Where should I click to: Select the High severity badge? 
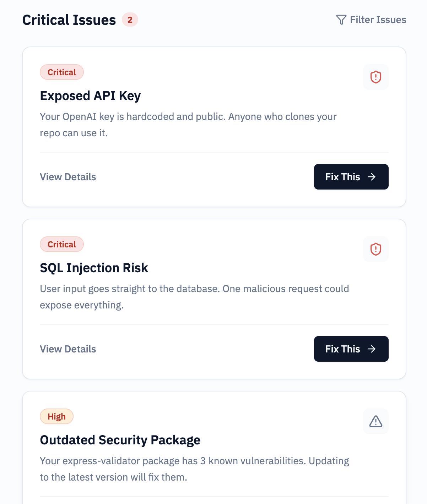pyautogui.click(x=56, y=416)
